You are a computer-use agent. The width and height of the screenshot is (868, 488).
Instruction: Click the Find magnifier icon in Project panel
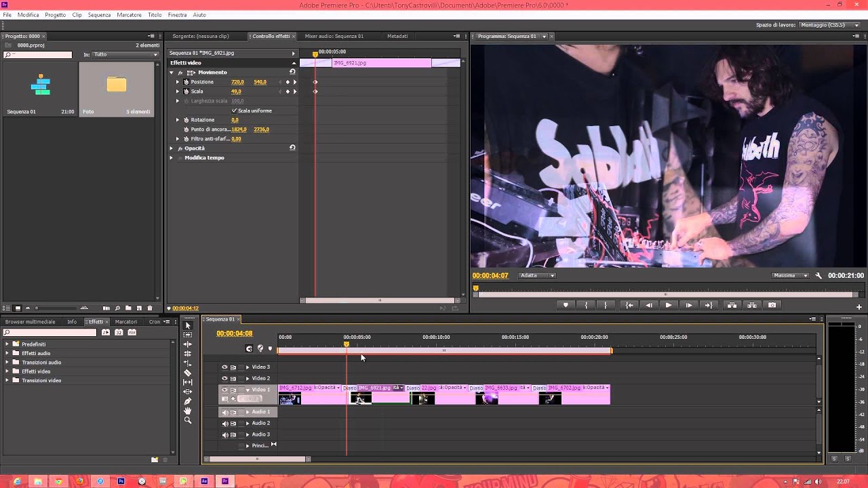click(x=117, y=308)
